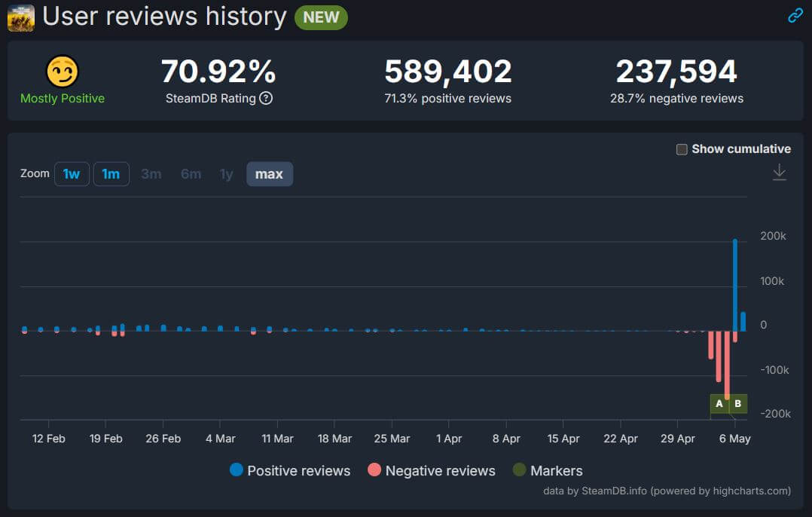Viewport: 812px width, 517px height.
Task: Click the game thumbnail icon beside title
Action: [x=21, y=18]
